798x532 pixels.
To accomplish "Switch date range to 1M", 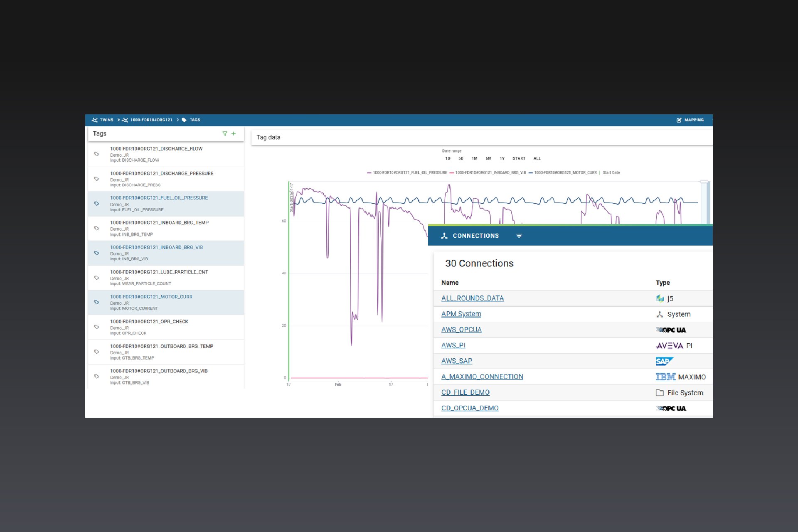I will [x=474, y=158].
